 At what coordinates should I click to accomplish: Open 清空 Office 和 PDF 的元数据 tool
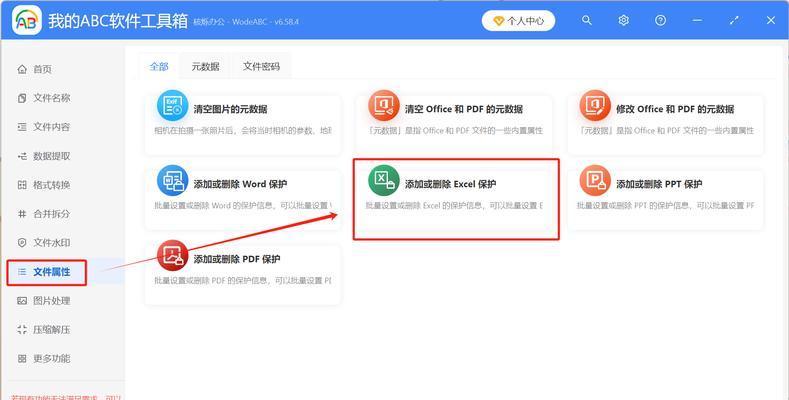tap(464, 109)
